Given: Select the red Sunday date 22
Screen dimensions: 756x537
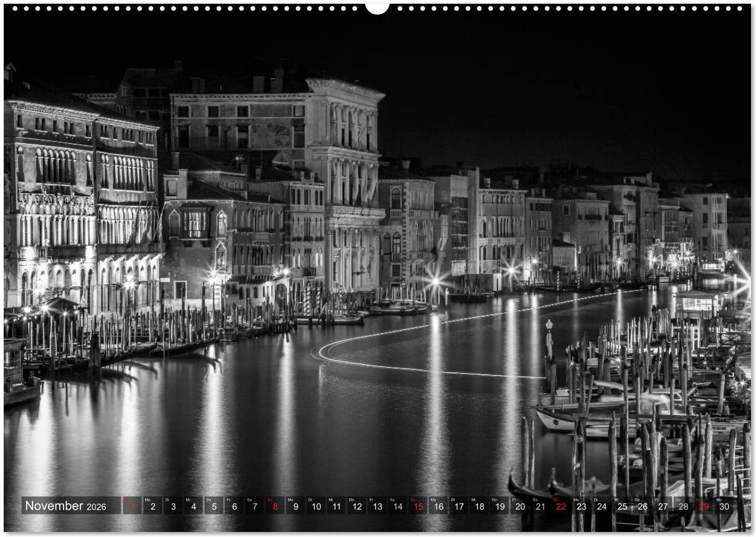Looking at the screenshot, I should [560, 506].
